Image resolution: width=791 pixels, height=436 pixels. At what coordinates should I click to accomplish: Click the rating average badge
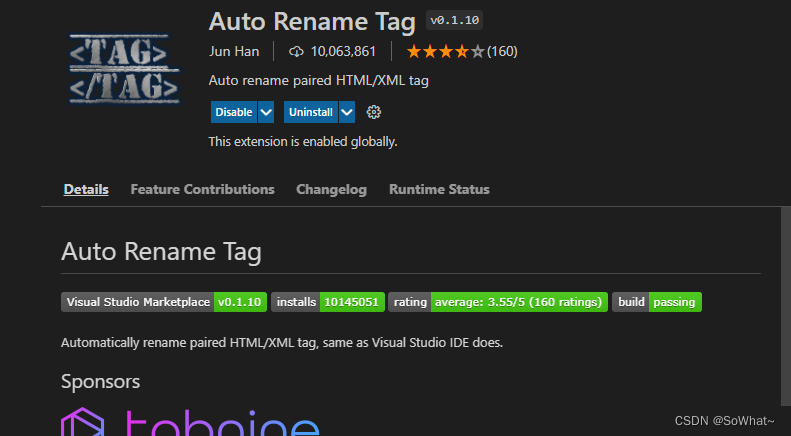(498, 301)
